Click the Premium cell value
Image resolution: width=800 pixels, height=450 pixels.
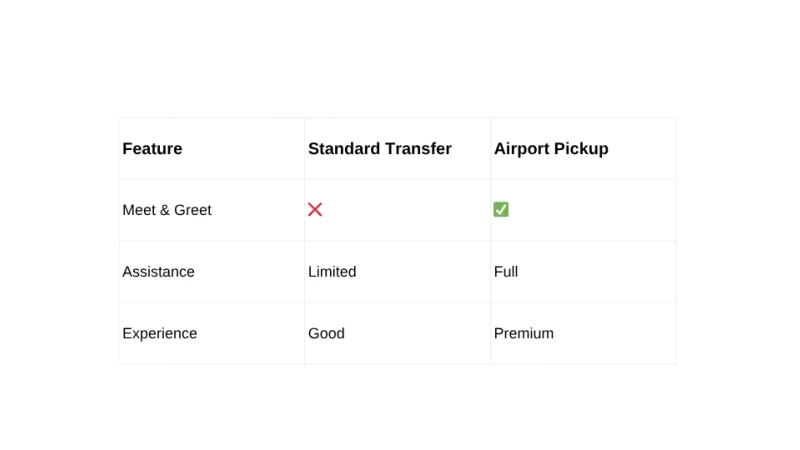pyautogui.click(x=524, y=333)
